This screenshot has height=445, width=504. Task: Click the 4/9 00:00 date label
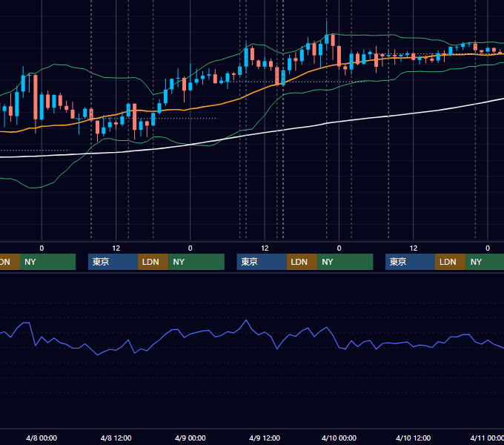(190, 438)
